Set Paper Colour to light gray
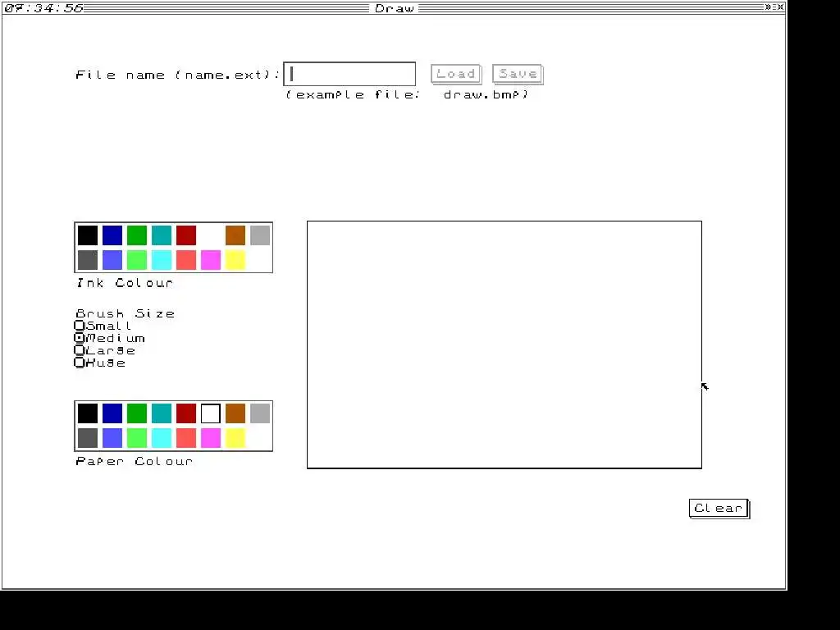The width and height of the screenshot is (840, 630). tap(260, 413)
